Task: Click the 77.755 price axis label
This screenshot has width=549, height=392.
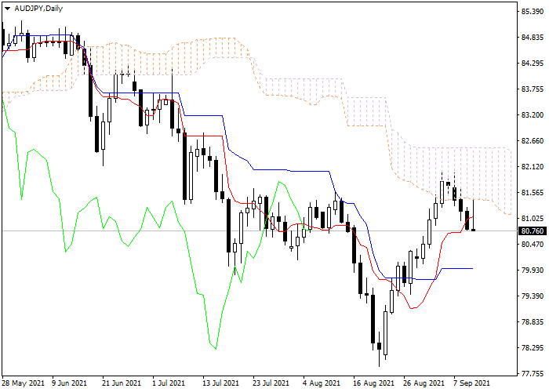Action: pos(533,374)
